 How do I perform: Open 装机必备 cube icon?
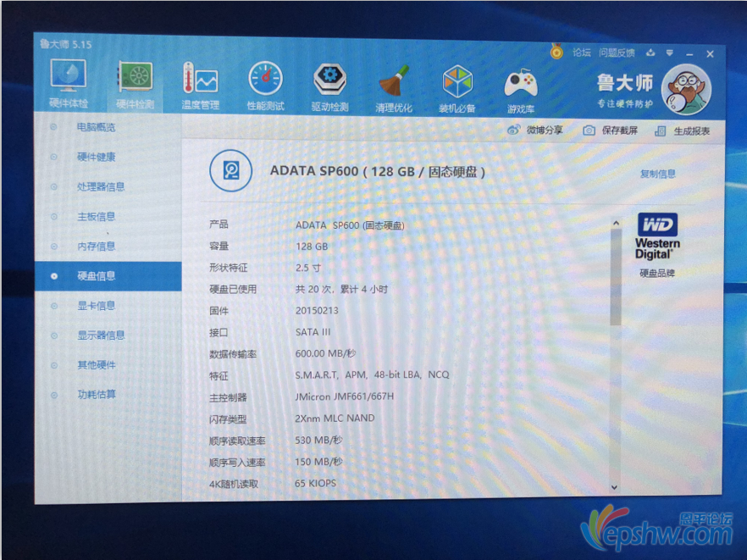coord(457,82)
